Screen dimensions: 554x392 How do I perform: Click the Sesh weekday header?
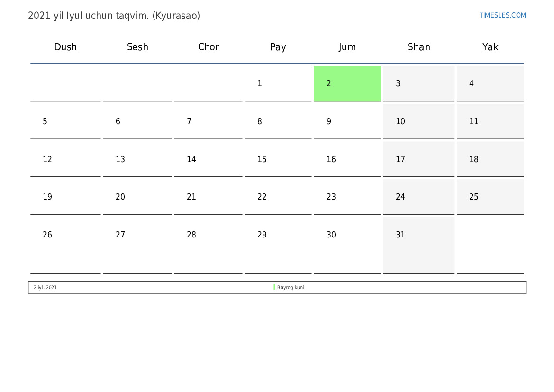coord(137,47)
